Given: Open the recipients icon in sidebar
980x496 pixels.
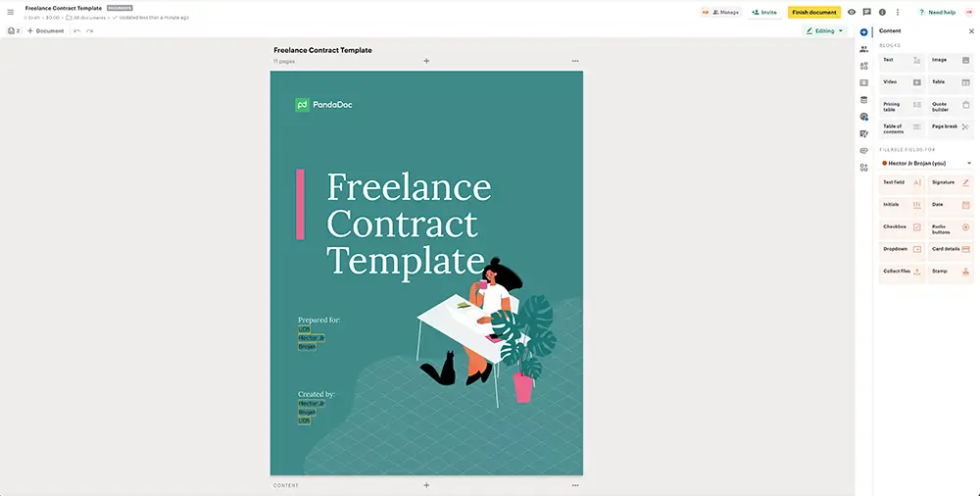Looking at the screenshot, I should (863, 49).
